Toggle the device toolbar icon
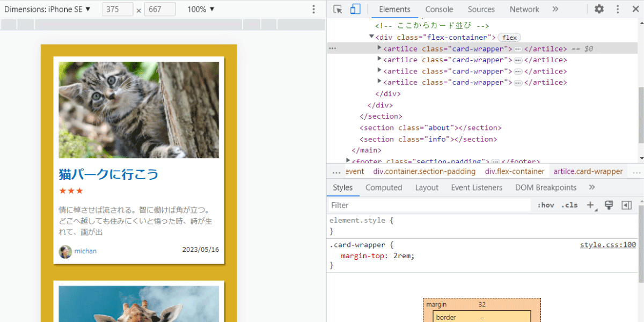Screen dimensions: 644x322 pyautogui.click(x=355, y=9)
